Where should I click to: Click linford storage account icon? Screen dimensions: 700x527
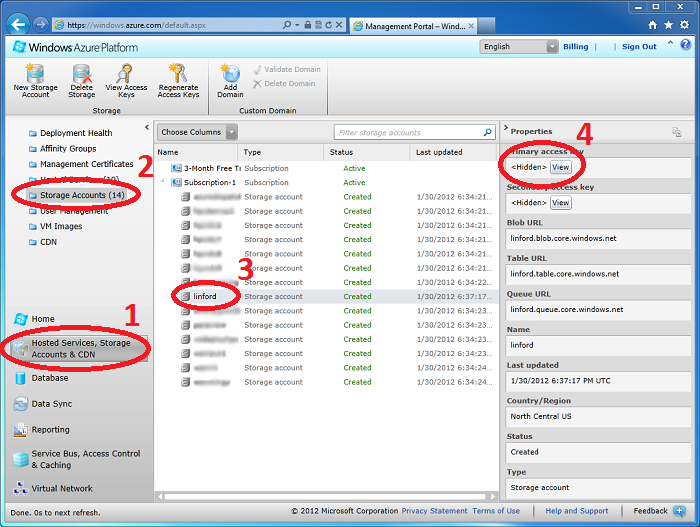click(185, 296)
